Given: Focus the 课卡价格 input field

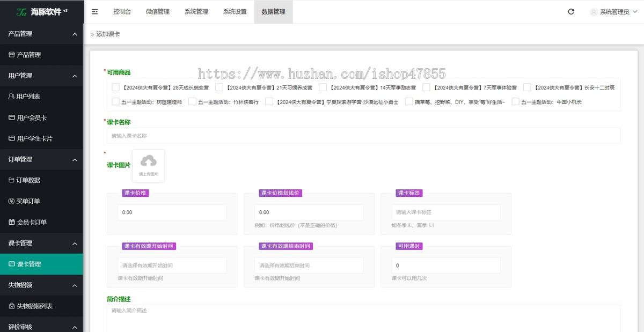Looking at the screenshot, I should (172, 212).
